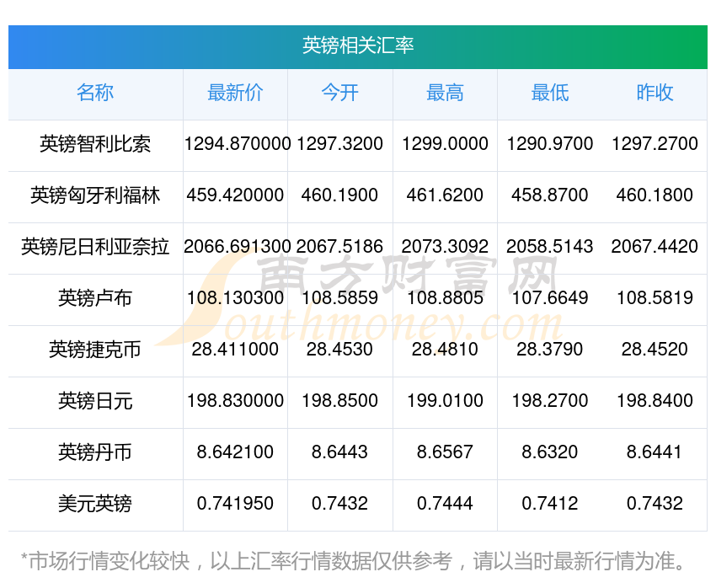
Task: Select low value 458.8700
Action: point(550,195)
